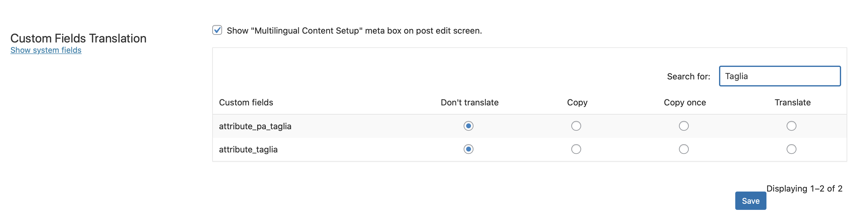Focus the Search for input containing Taglia
Screen dimensions: 868x223
[780, 76]
